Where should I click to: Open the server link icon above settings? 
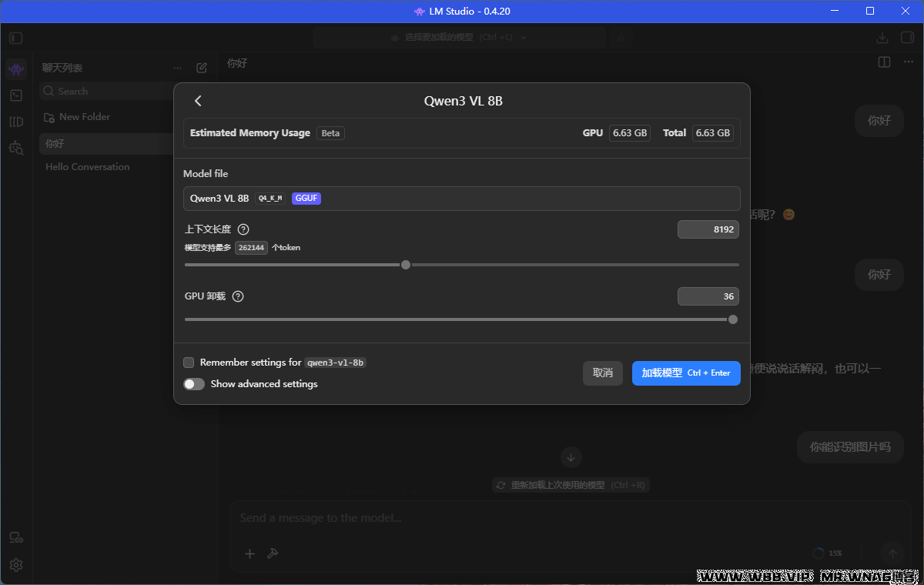click(16, 538)
